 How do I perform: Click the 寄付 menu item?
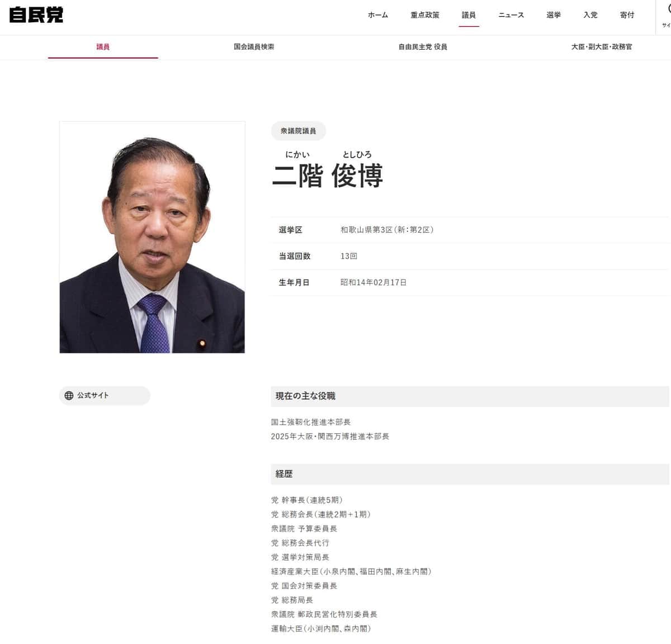(626, 16)
